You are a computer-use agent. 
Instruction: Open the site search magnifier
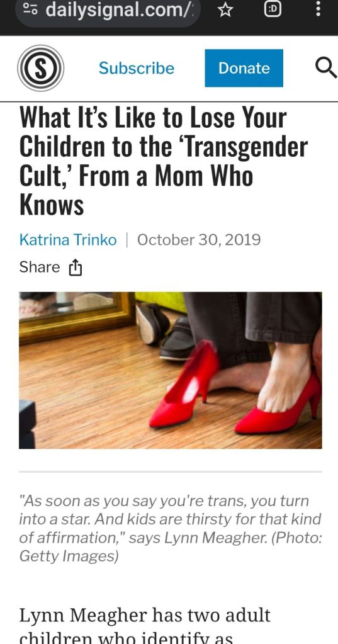click(326, 68)
